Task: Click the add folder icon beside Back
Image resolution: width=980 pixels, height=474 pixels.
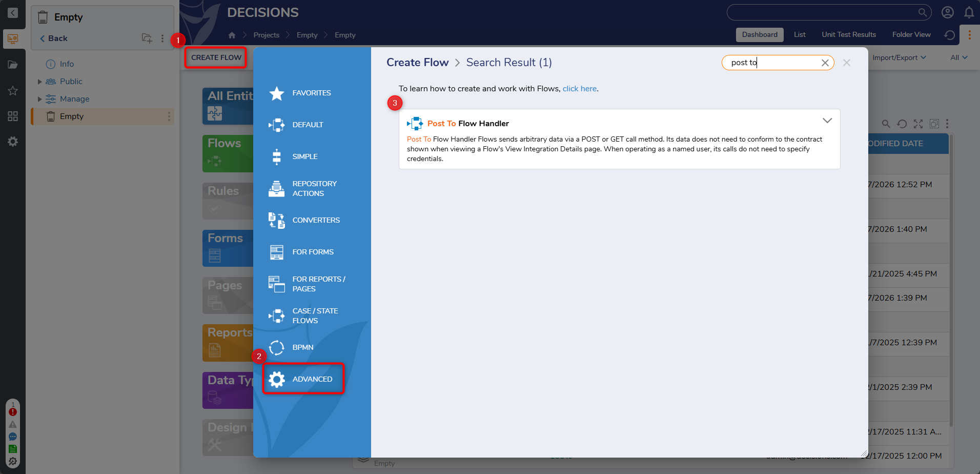Action: click(147, 38)
